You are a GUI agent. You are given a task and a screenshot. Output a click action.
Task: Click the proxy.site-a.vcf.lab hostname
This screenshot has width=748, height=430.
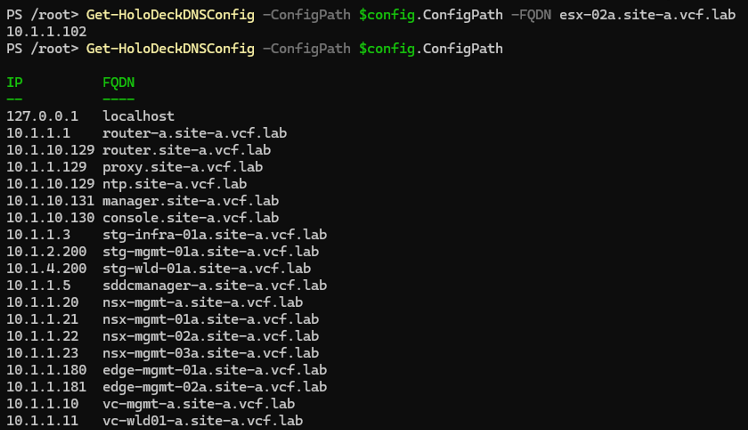click(x=183, y=167)
